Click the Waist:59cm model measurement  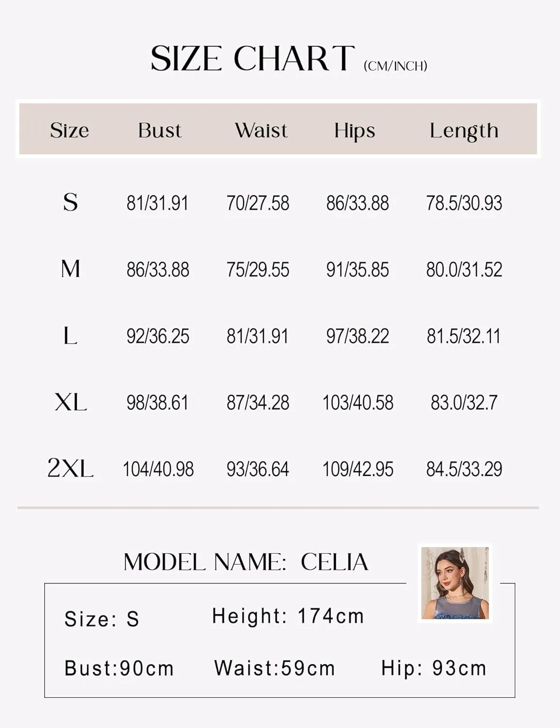coord(275,668)
